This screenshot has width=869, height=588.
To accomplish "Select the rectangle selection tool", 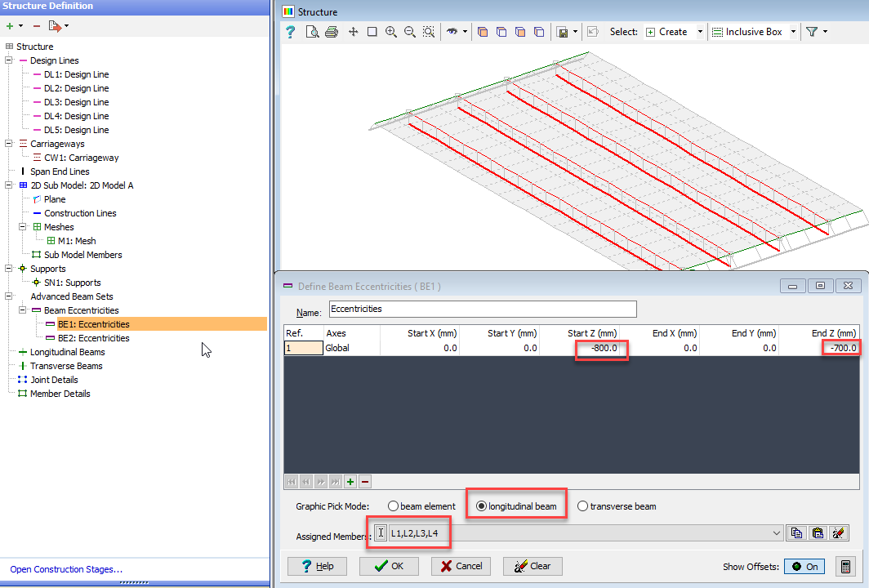I will pyautogui.click(x=372, y=31).
